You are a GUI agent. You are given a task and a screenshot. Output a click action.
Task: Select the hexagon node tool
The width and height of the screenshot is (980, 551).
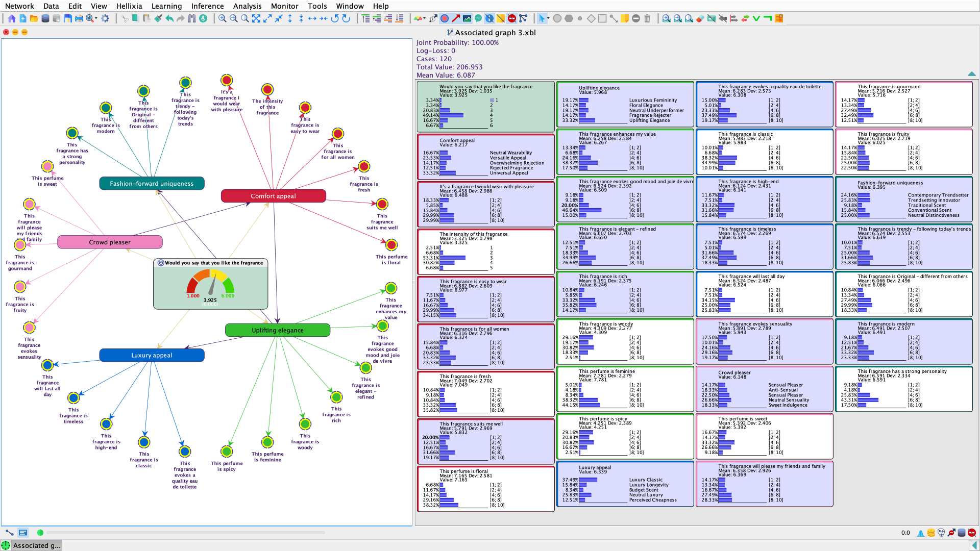[569, 18]
